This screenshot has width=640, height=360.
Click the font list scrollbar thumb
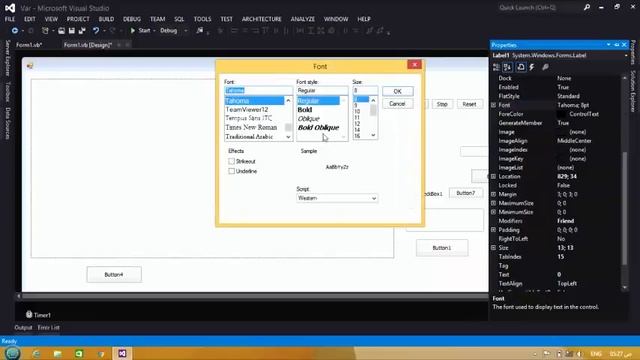point(288,127)
